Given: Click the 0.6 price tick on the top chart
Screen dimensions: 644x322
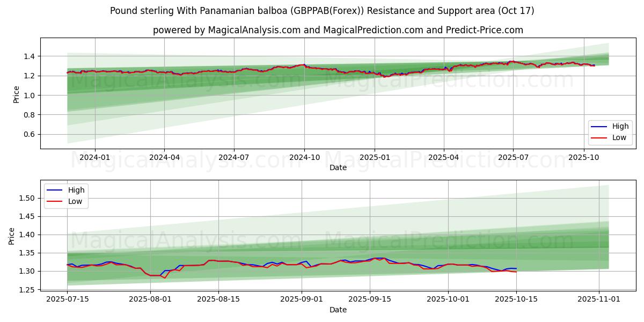Looking at the screenshot, I should coord(28,134).
